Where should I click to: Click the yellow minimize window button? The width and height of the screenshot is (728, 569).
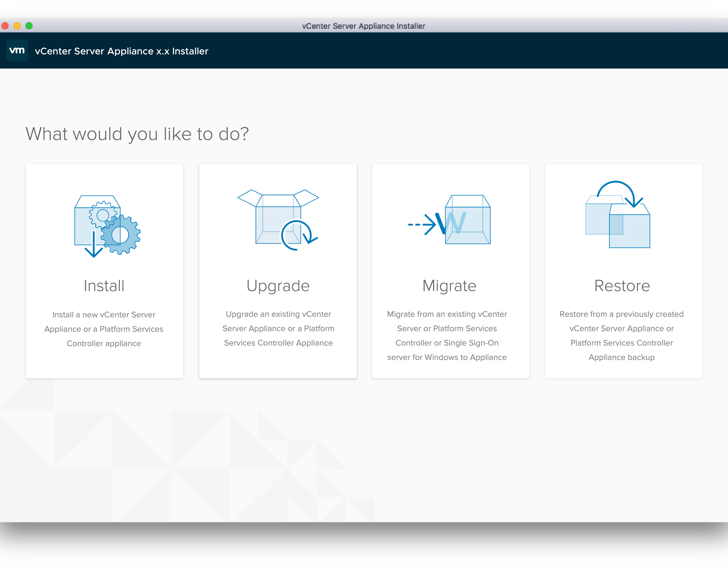click(x=17, y=26)
